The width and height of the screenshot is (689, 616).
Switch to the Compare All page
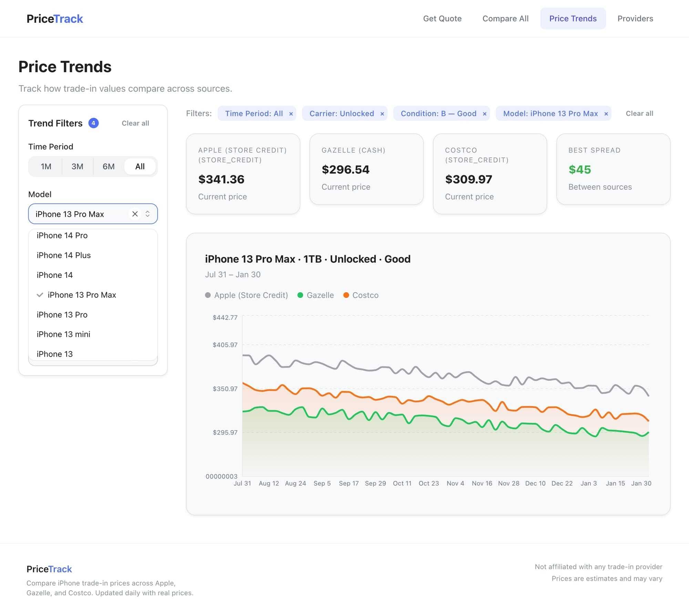pyautogui.click(x=505, y=19)
